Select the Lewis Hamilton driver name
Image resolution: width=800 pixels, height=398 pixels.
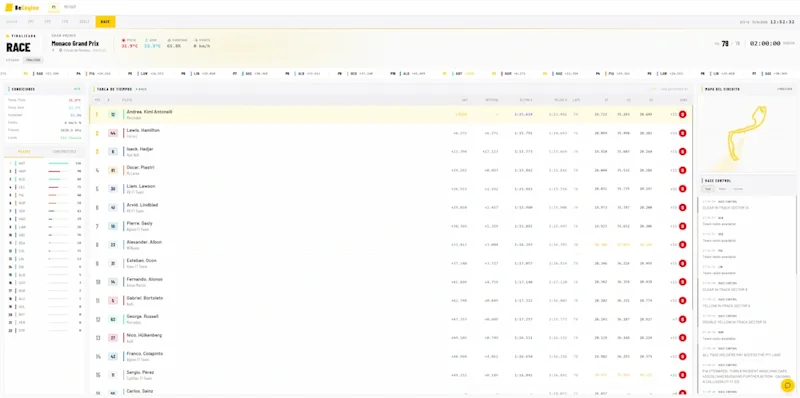[x=143, y=131]
